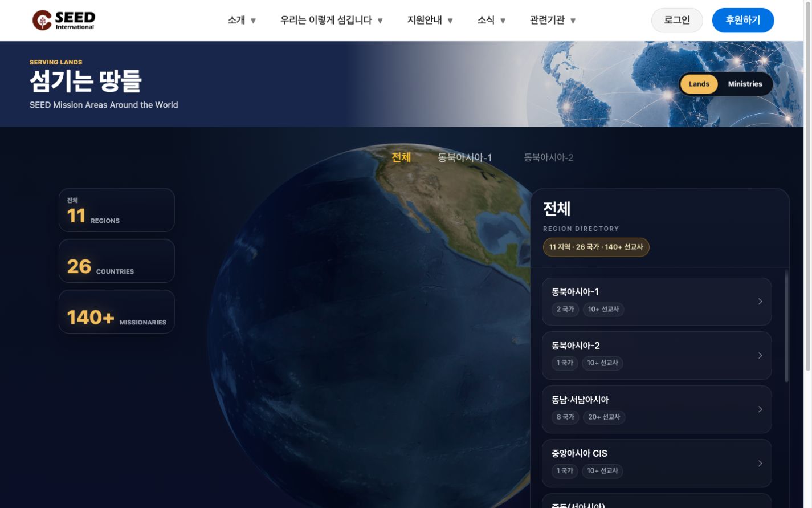The height and width of the screenshot is (508, 812).
Task: Select the 전체 region tab
Action: [x=401, y=157]
